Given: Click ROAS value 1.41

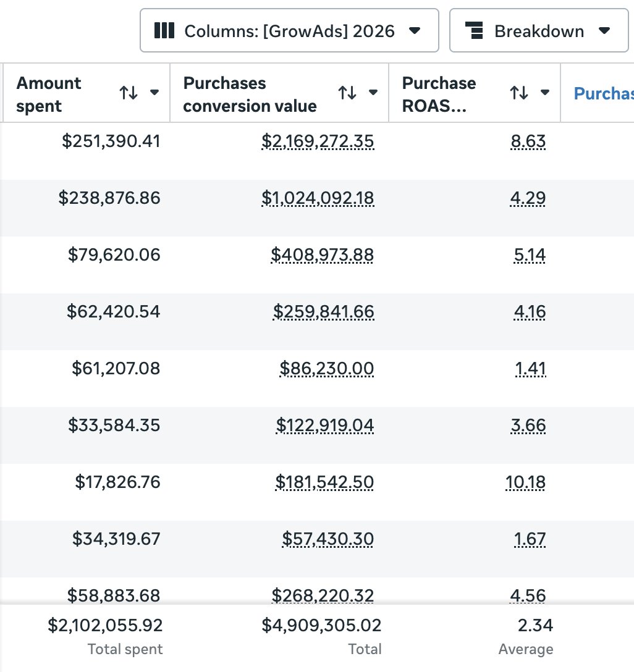Looking at the screenshot, I should 531,369.
